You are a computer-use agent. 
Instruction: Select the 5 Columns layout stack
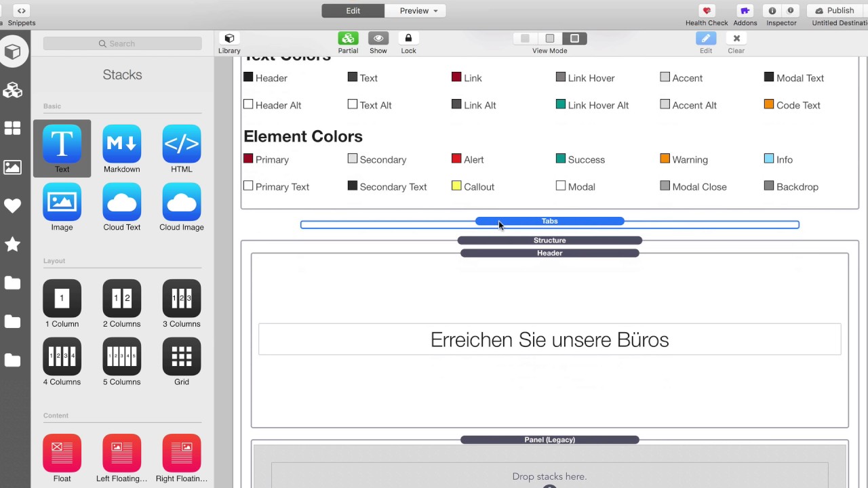[x=122, y=361]
